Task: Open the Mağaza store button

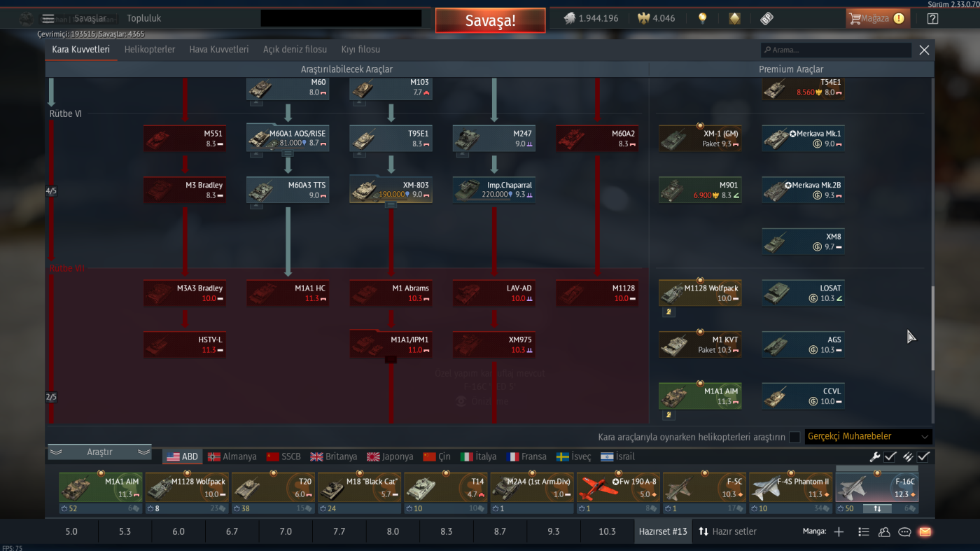Action: 878,19
